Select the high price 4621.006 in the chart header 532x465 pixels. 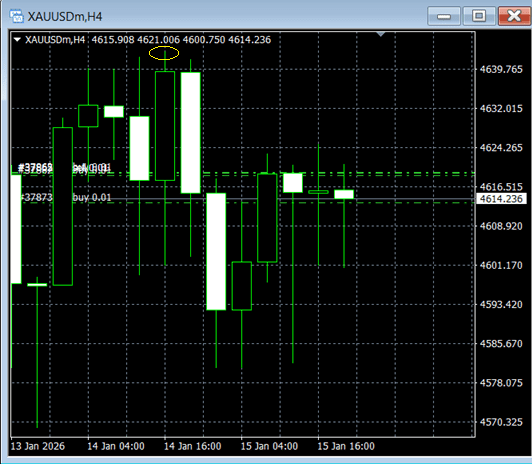[158, 40]
